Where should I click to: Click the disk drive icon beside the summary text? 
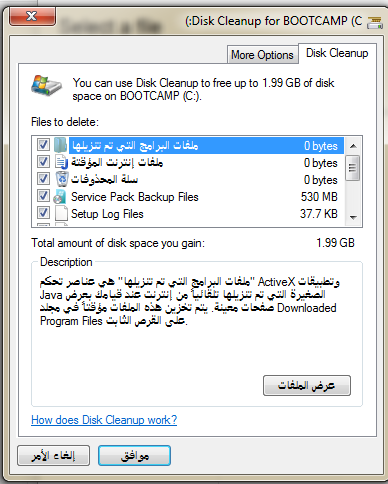tap(47, 85)
